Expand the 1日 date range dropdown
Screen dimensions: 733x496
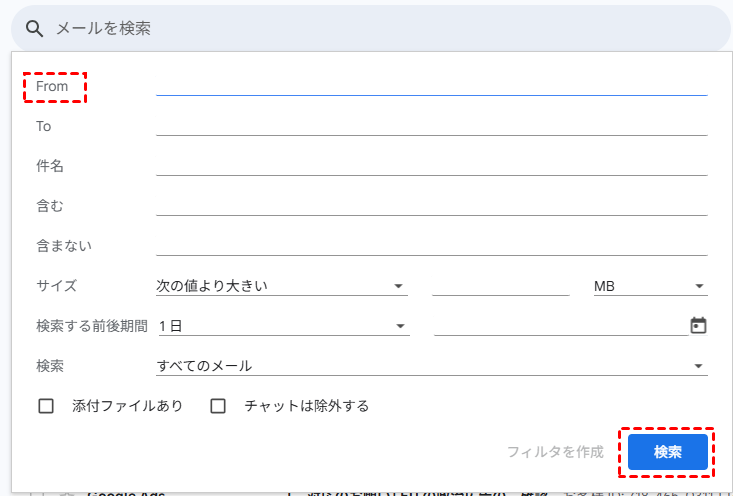282,326
